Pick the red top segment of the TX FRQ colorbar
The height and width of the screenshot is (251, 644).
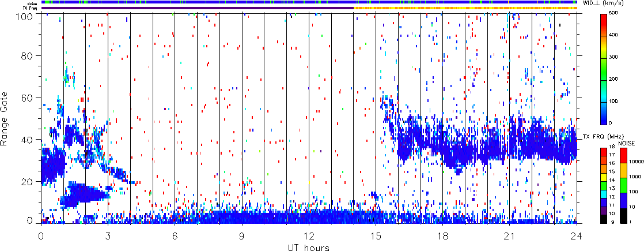(603, 151)
